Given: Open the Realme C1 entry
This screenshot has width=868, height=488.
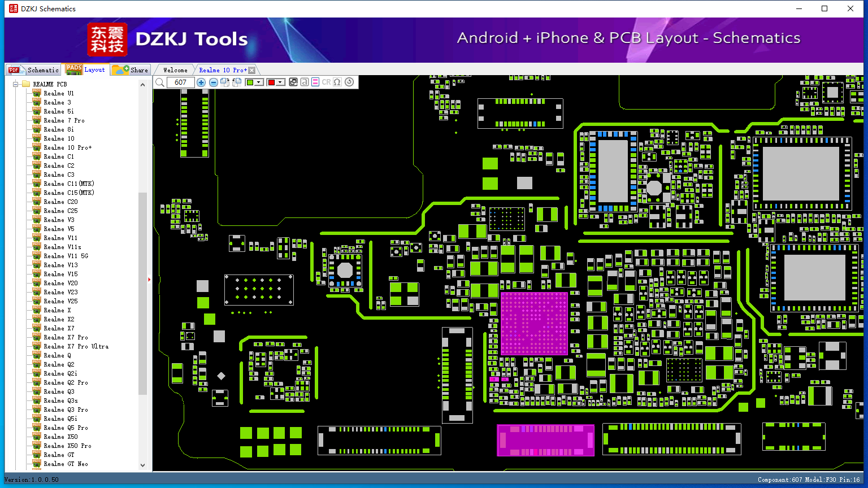Looking at the screenshot, I should pyautogui.click(x=59, y=156).
